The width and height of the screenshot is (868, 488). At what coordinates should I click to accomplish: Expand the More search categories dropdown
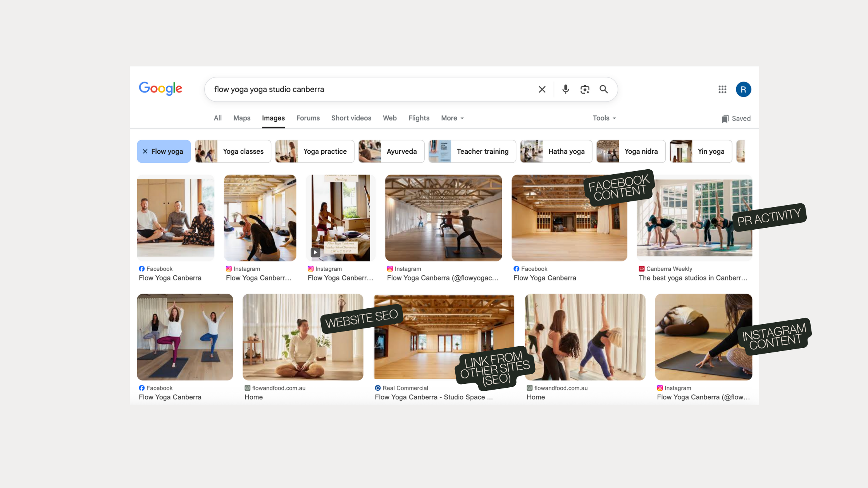click(452, 118)
